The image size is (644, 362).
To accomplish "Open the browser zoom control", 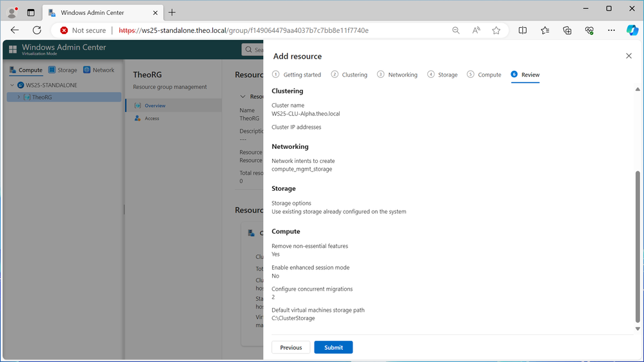I will click(x=456, y=30).
